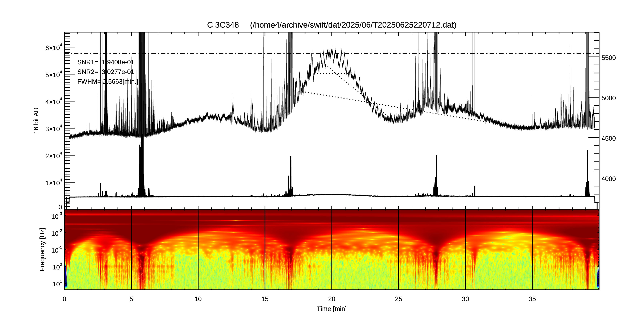The image size is (644, 322).
Task: Click the vertical 20-minute marker in spectrogram
Action: tap(332, 249)
